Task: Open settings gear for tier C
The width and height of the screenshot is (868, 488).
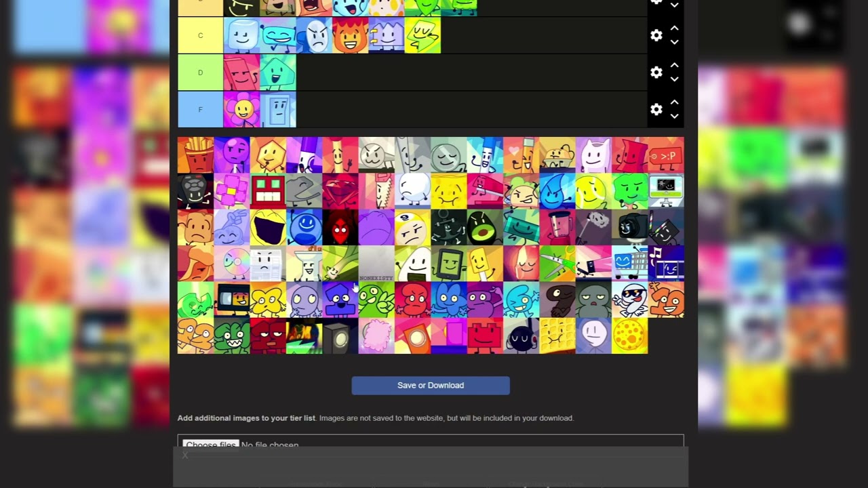Action: (656, 35)
